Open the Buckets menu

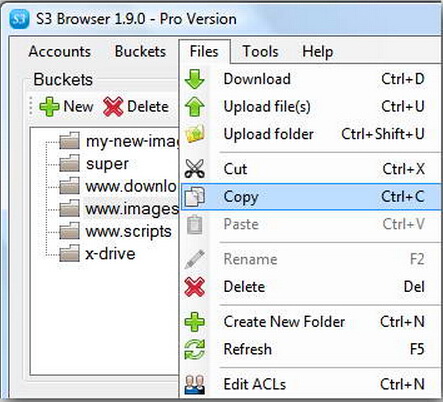coord(140,51)
